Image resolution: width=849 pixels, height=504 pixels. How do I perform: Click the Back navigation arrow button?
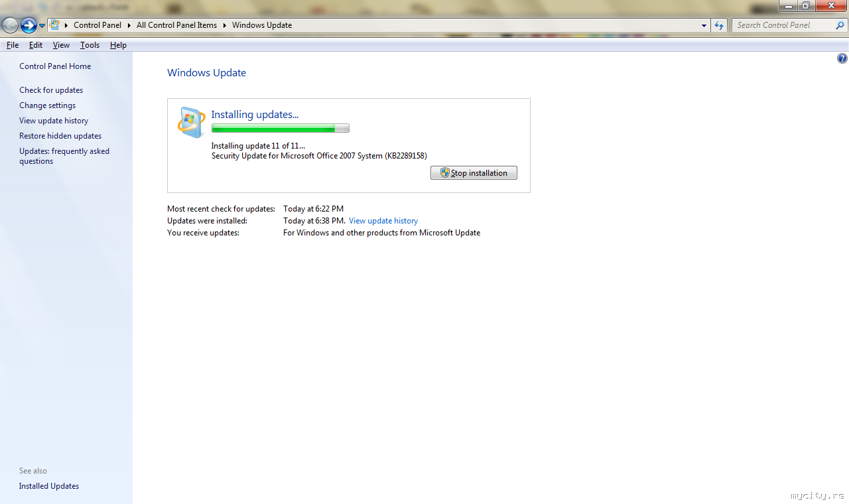10,25
